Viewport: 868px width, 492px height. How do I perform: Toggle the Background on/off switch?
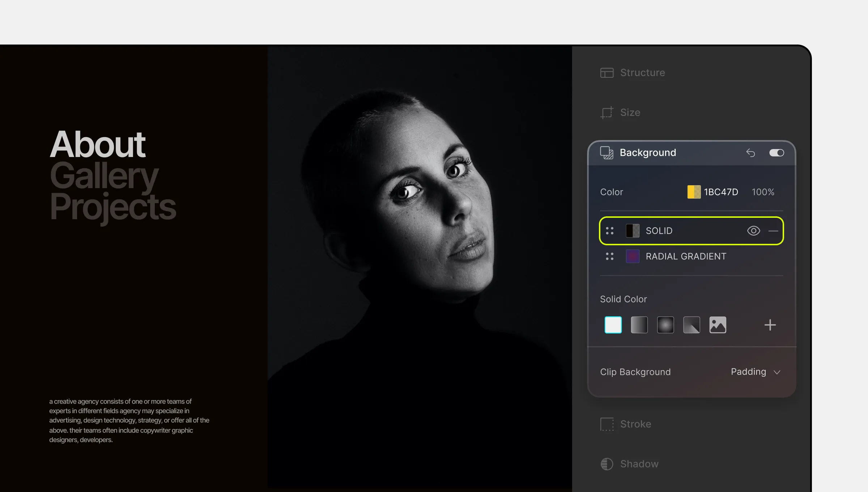[x=776, y=153]
